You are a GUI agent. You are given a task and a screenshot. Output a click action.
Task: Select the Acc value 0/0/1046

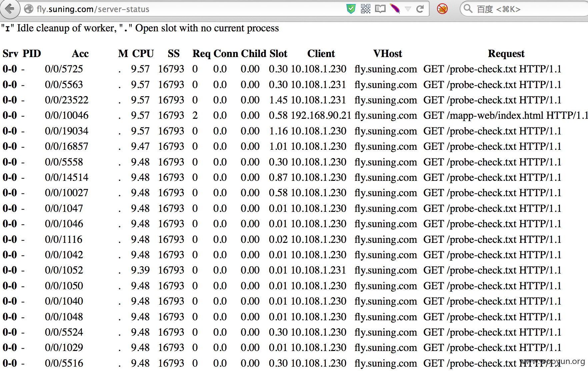(64, 224)
